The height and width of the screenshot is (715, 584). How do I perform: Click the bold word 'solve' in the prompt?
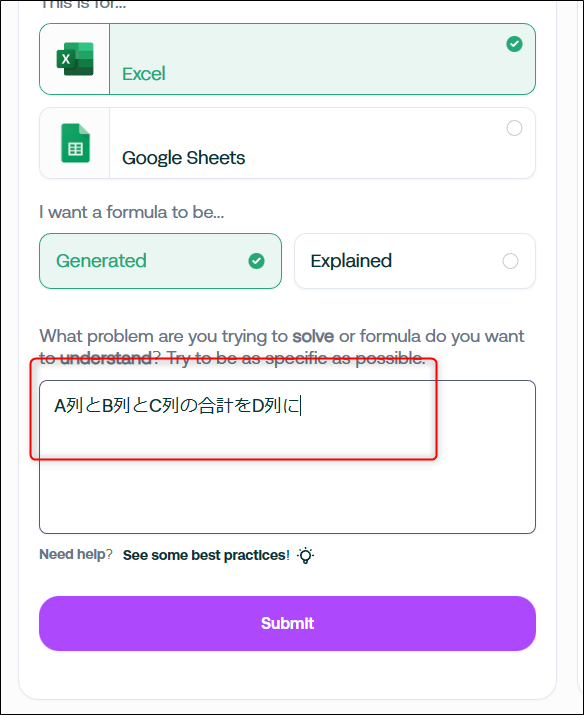pos(313,336)
